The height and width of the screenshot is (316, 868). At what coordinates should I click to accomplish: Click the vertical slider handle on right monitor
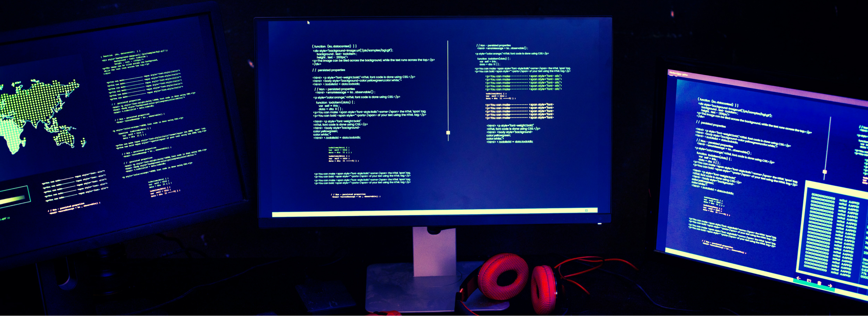tap(825, 172)
